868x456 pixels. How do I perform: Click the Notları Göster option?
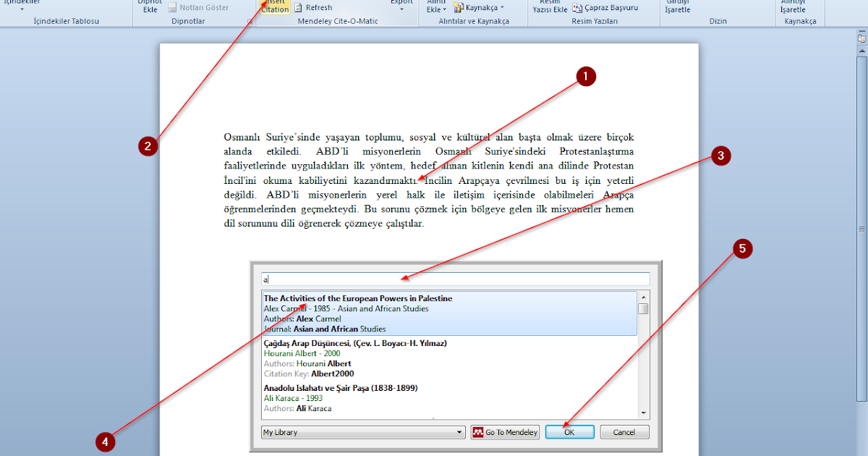point(198,7)
